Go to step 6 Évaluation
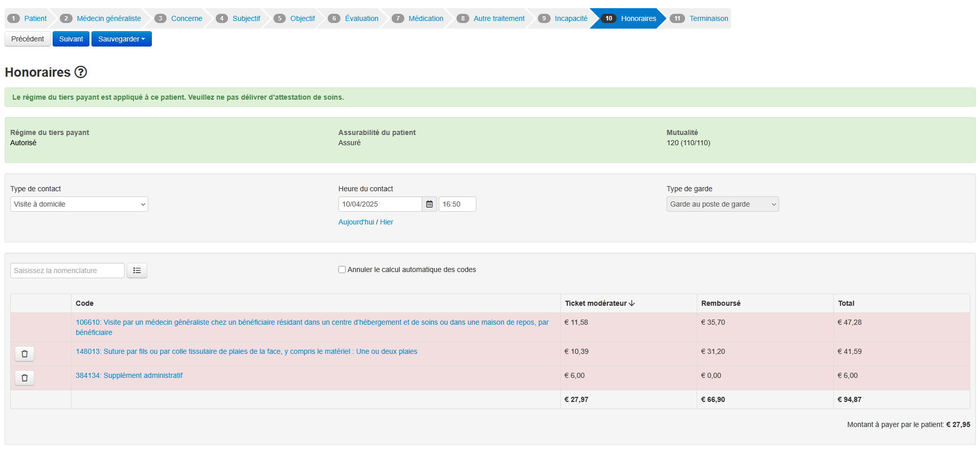The width and height of the screenshot is (980, 450). click(353, 18)
